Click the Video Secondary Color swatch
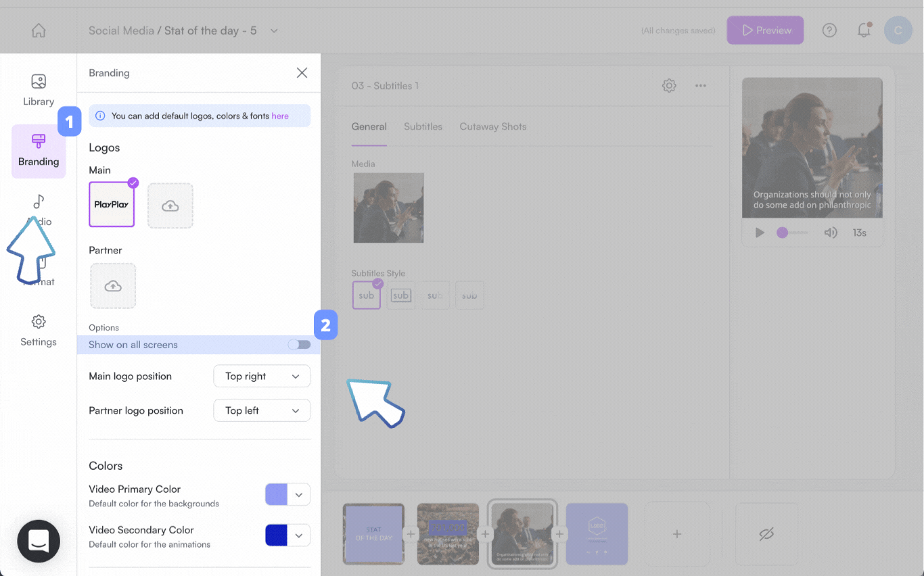 277,535
